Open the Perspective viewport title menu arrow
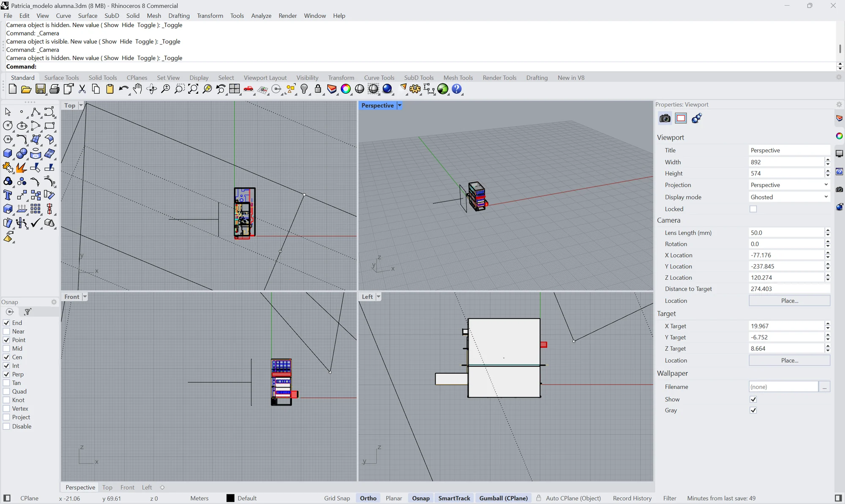The image size is (845, 504). (399, 106)
